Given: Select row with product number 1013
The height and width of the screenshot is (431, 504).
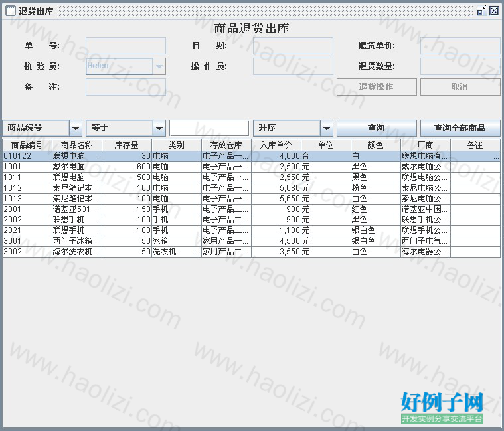Looking at the screenshot, I should pyautogui.click(x=252, y=199).
